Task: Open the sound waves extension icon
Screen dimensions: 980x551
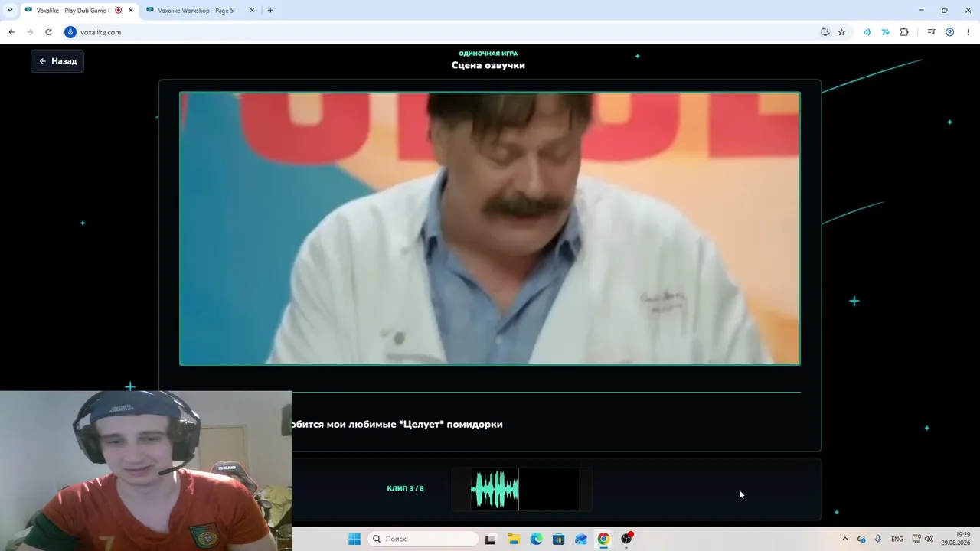Action: tap(867, 32)
